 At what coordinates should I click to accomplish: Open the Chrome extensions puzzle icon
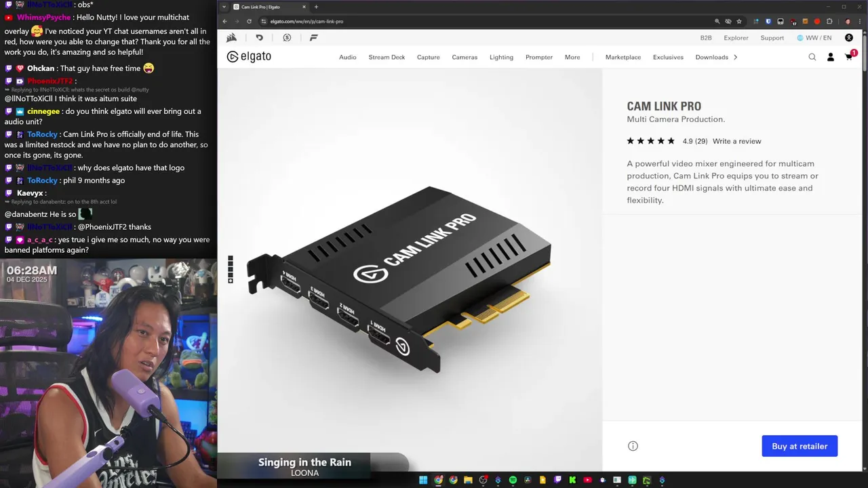[829, 21]
